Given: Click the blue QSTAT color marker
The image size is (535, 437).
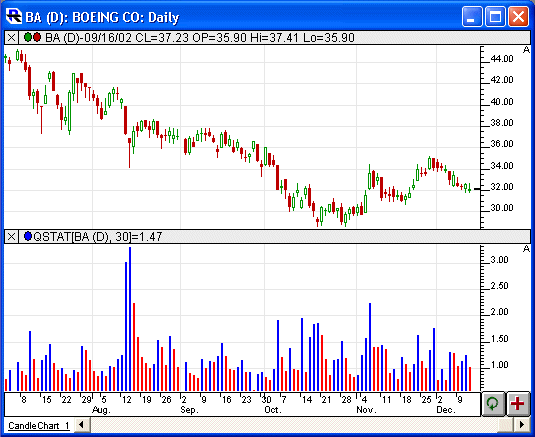Looking at the screenshot, I should coord(28,236).
